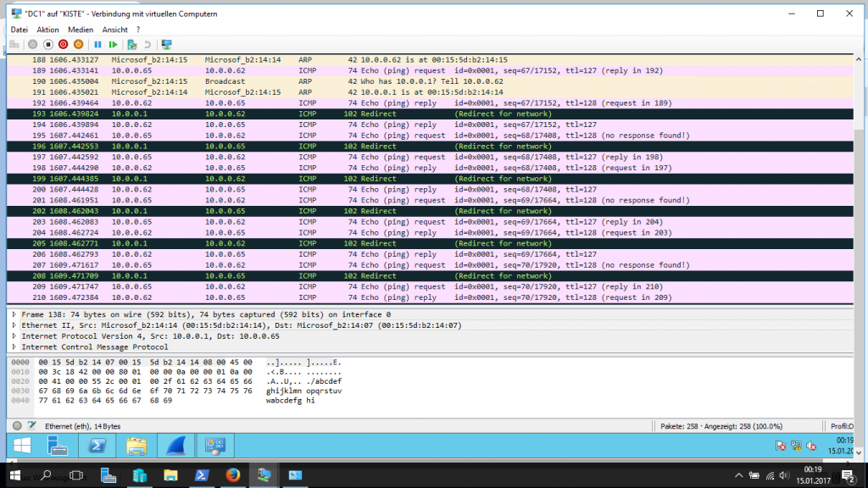
Task: Open Server Manager on host taskbar
Action: click(108, 475)
